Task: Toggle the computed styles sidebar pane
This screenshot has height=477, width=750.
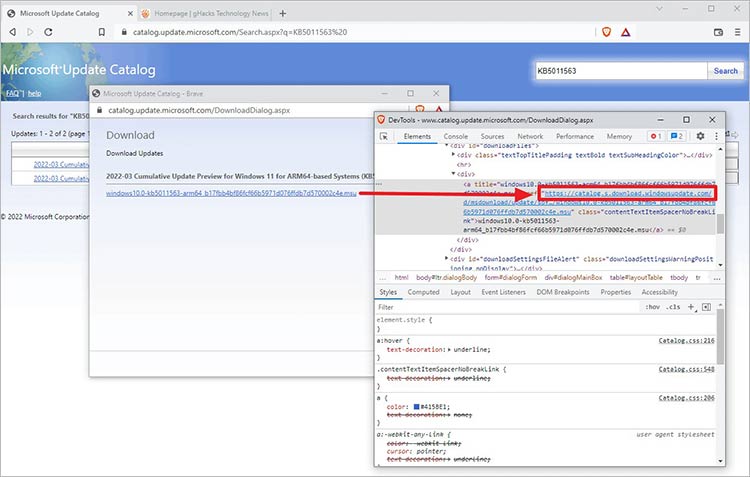Action: [705, 307]
